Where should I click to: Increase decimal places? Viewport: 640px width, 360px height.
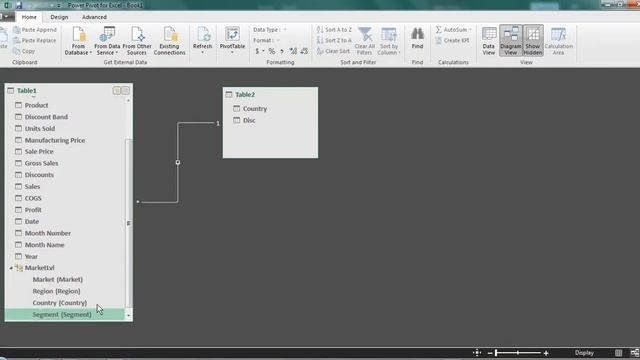[x=293, y=51]
